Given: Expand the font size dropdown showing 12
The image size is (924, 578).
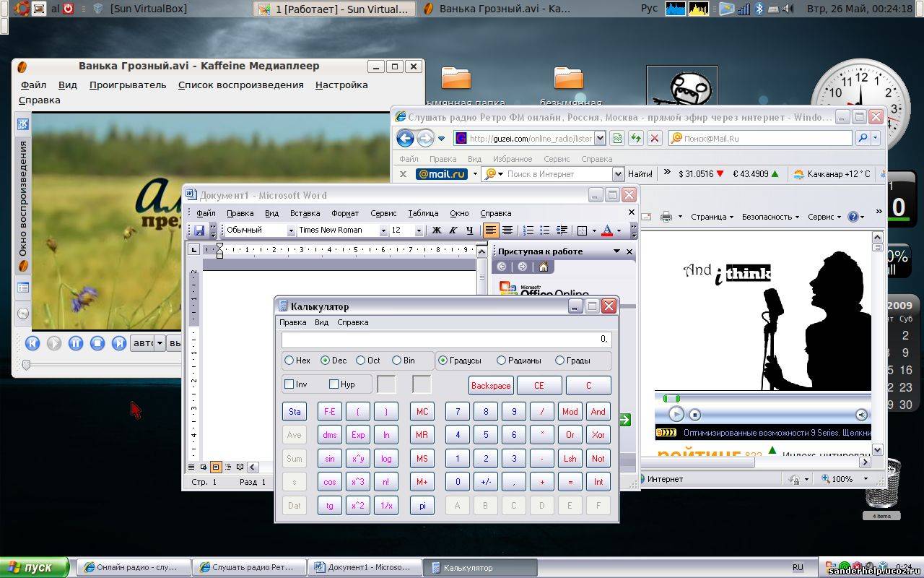Looking at the screenshot, I should point(418,230).
